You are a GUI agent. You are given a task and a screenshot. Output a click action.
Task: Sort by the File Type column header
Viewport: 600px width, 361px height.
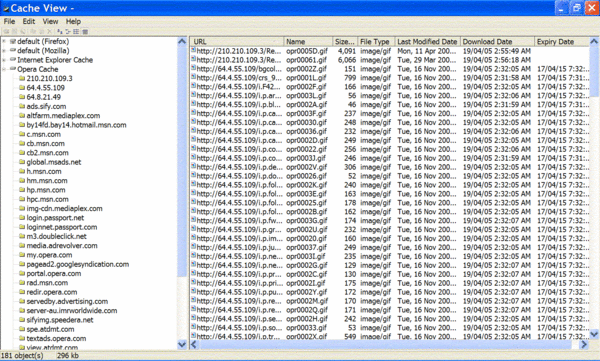375,41
